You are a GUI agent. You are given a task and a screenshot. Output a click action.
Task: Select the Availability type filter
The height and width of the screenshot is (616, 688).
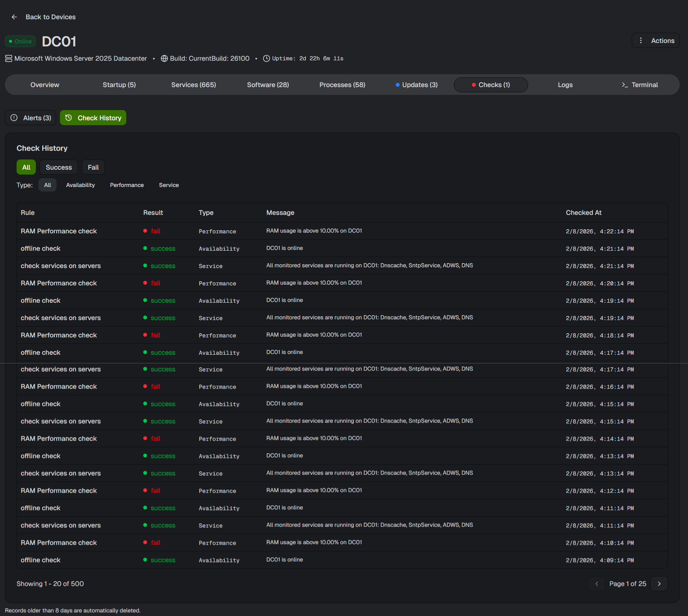coord(80,185)
